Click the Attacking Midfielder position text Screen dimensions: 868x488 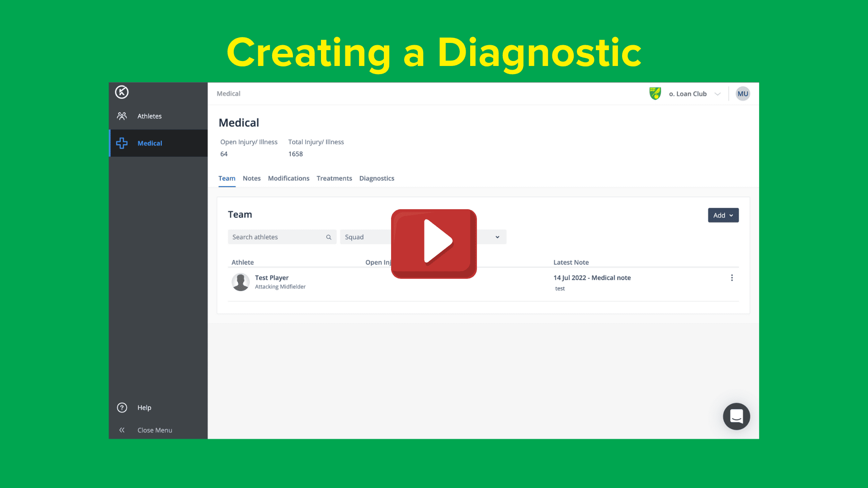(x=280, y=286)
